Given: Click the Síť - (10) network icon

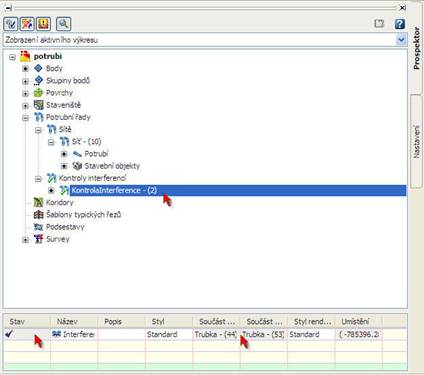Looking at the screenshot, I should tap(64, 141).
